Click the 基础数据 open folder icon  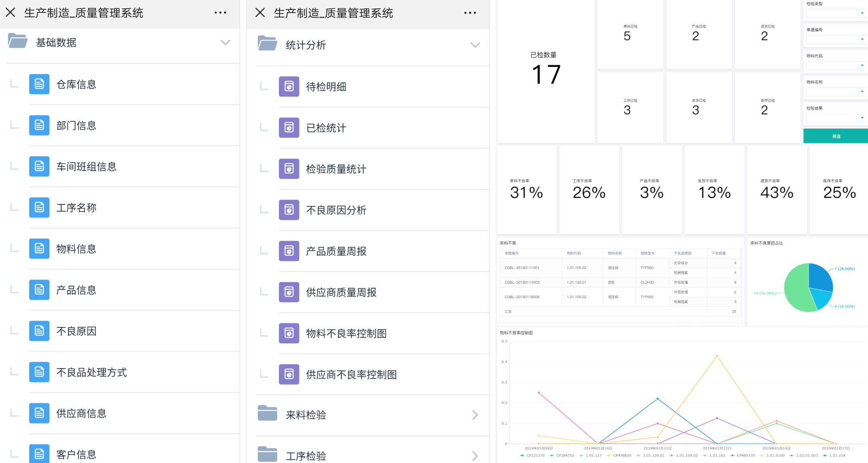pyautogui.click(x=18, y=41)
